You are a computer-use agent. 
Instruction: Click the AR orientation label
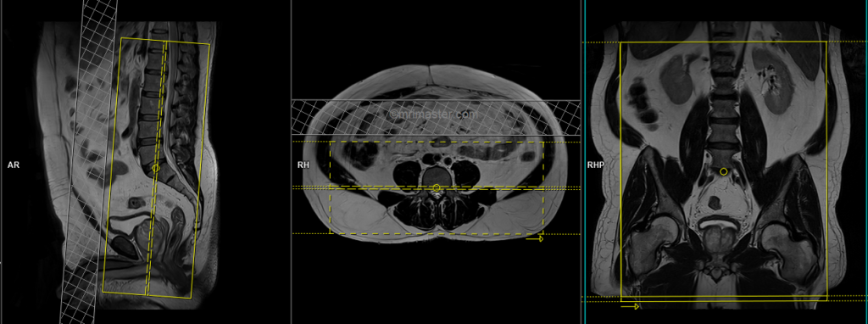coord(14,165)
